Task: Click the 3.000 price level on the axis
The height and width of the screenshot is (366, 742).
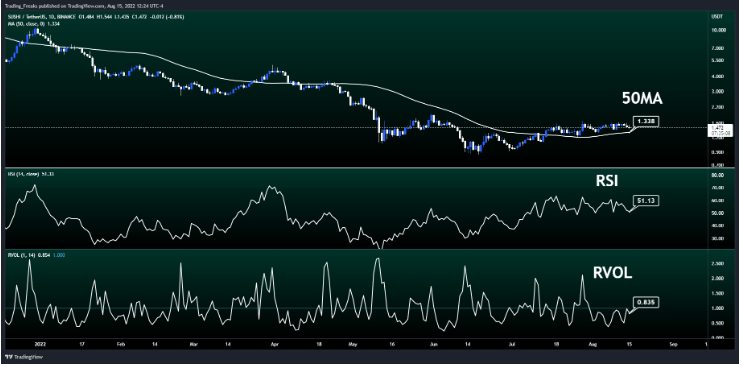Action: pyautogui.click(x=716, y=91)
